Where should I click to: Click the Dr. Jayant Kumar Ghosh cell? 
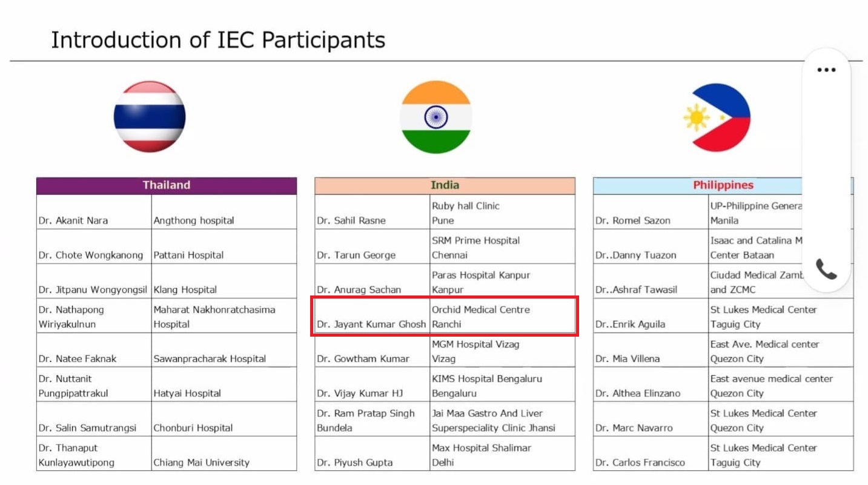[x=371, y=317]
